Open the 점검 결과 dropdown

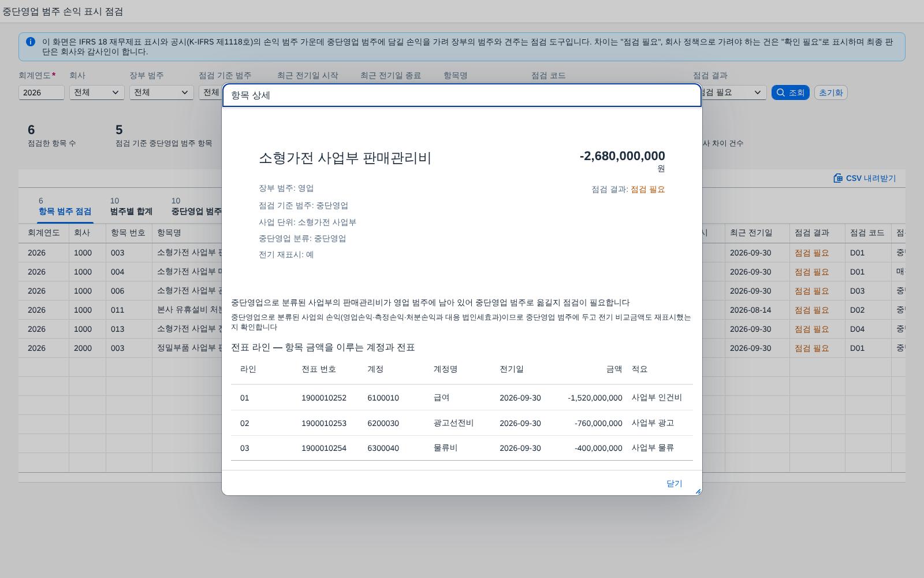tap(730, 92)
